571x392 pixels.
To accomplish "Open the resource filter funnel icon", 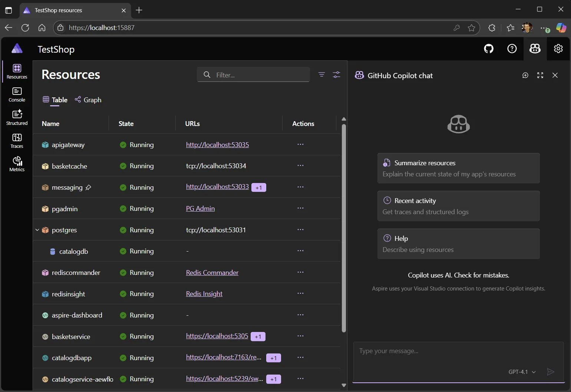I will click(x=321, y=74).
